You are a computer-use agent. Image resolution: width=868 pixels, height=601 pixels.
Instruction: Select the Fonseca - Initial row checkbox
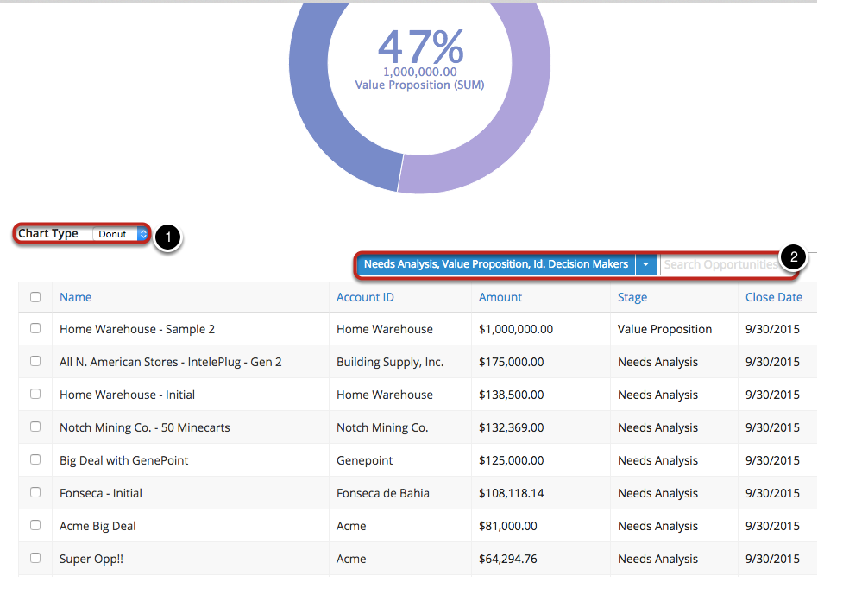(35, 492)
